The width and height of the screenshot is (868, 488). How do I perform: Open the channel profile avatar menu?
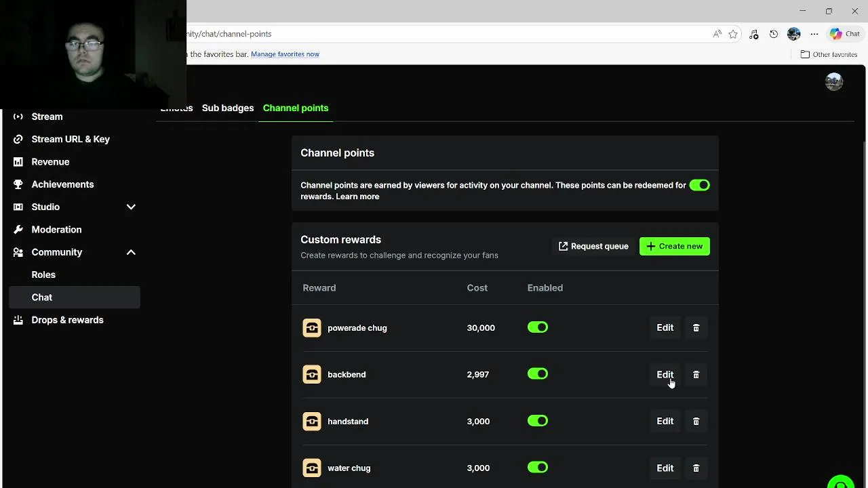coord(833,82)
